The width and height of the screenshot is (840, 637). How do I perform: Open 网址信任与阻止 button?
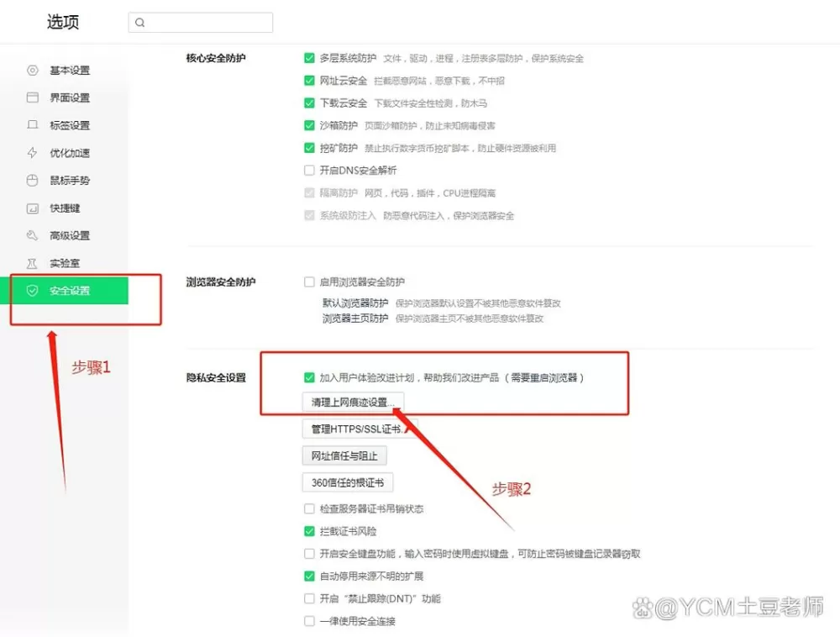click(x=344, y=455)
